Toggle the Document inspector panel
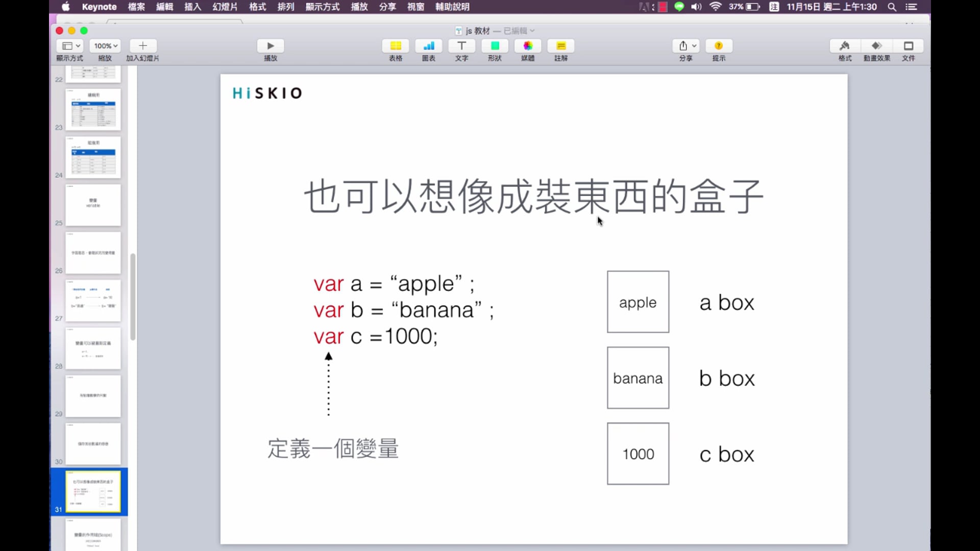This screenshot has height=551, width=980. click(909, 46)
